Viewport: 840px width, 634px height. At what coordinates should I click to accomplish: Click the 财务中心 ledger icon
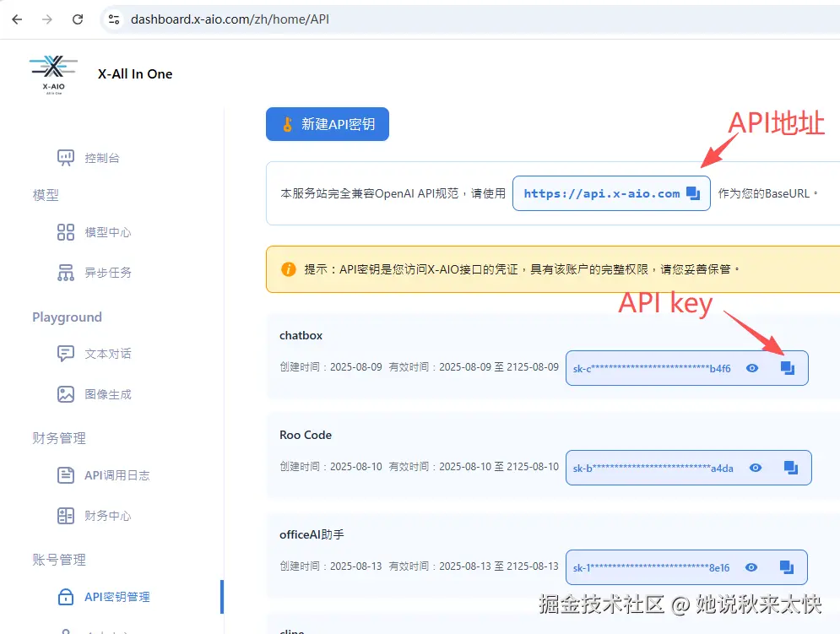point(66,516)
